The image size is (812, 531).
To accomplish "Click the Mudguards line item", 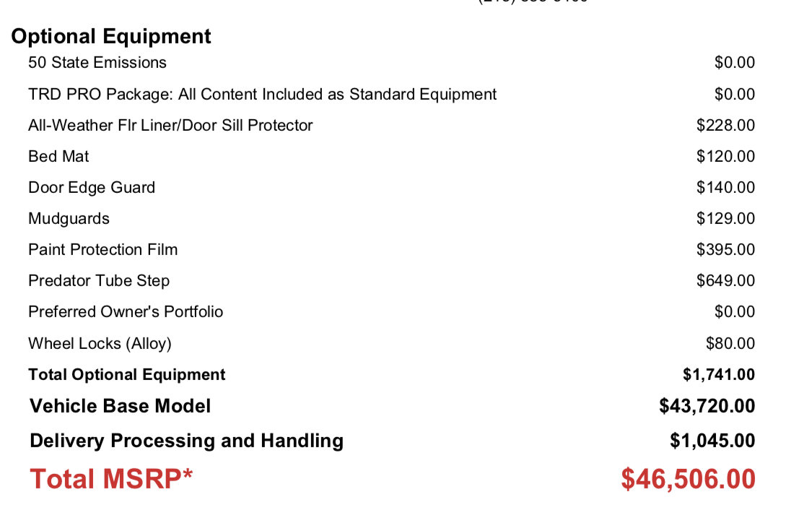I will point(69,219).
